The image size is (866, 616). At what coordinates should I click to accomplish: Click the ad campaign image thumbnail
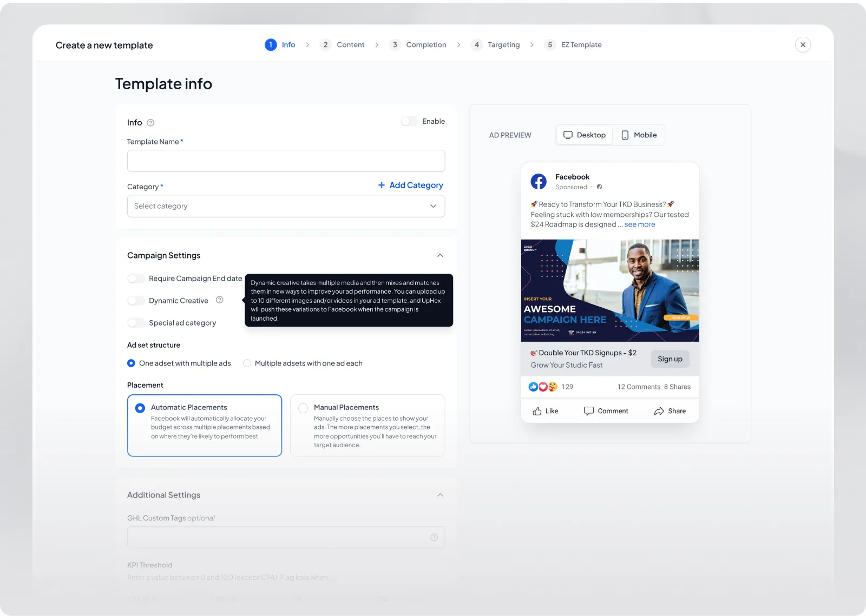pyautogui.click(x=610, y=290)
